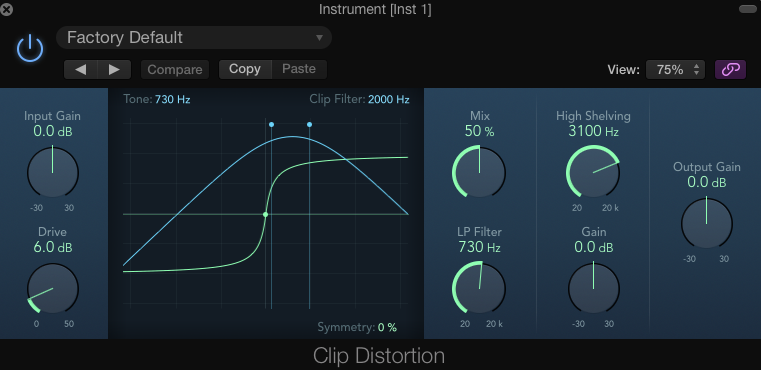Load the previous preset with left arrow
The image size is (761, 370).
coord(81,69)
